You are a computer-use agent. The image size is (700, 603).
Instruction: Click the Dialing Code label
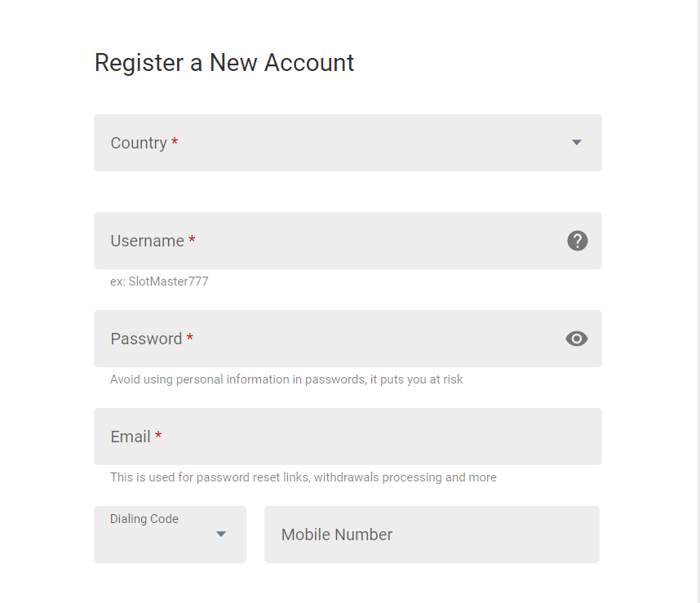pos(144,519)
